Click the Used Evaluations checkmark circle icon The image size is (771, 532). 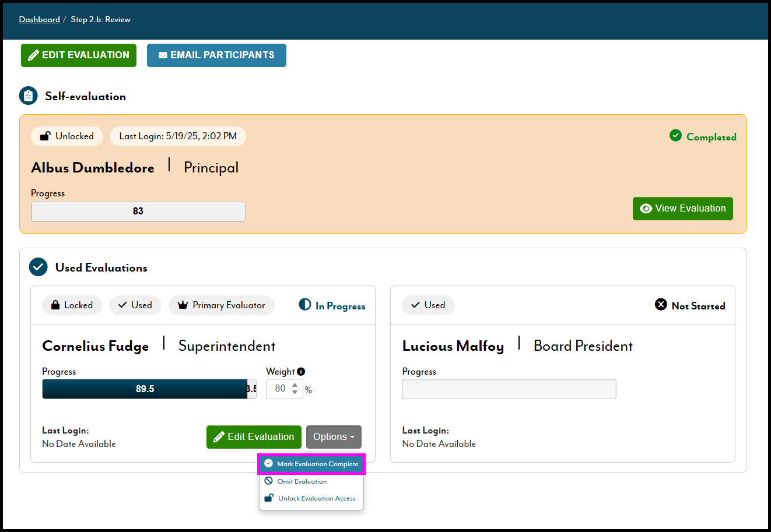click(38, 267)
